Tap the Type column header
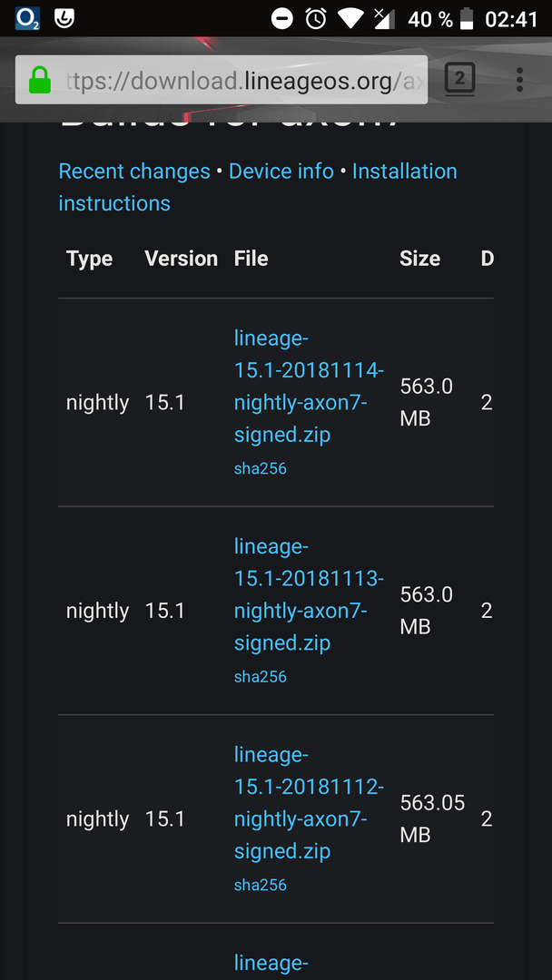This screenshot has height=980, width=552. pos(89,259)
